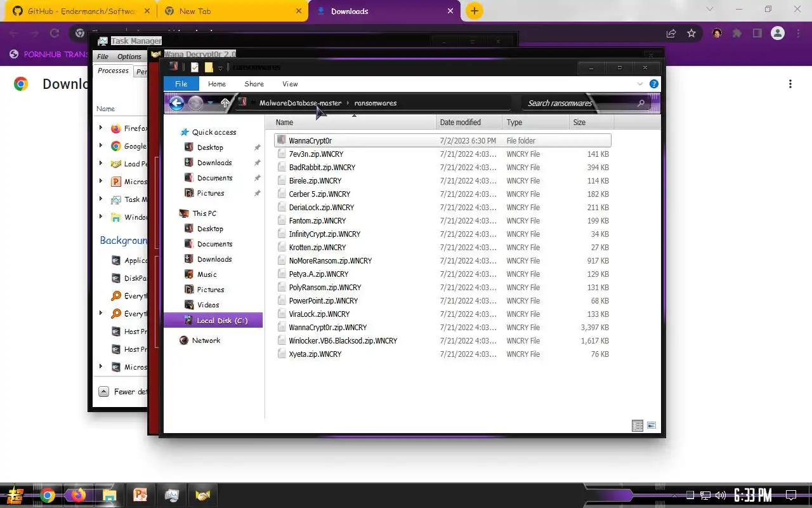The width and height of the screenshot is (812, 508).
Task: Open the Downloads page three-dot menu
Action: 790,84
